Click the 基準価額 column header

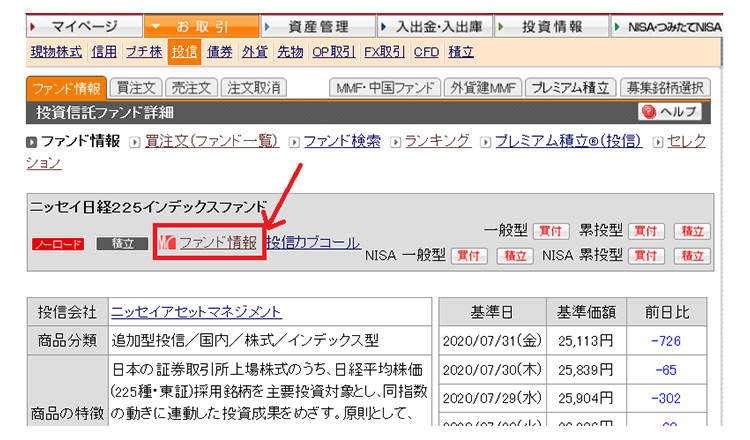coord(586,312)
